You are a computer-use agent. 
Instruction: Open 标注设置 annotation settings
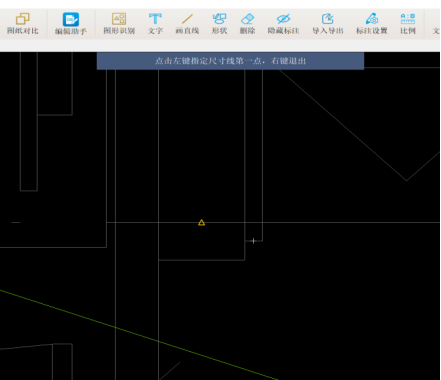[372, 24]
